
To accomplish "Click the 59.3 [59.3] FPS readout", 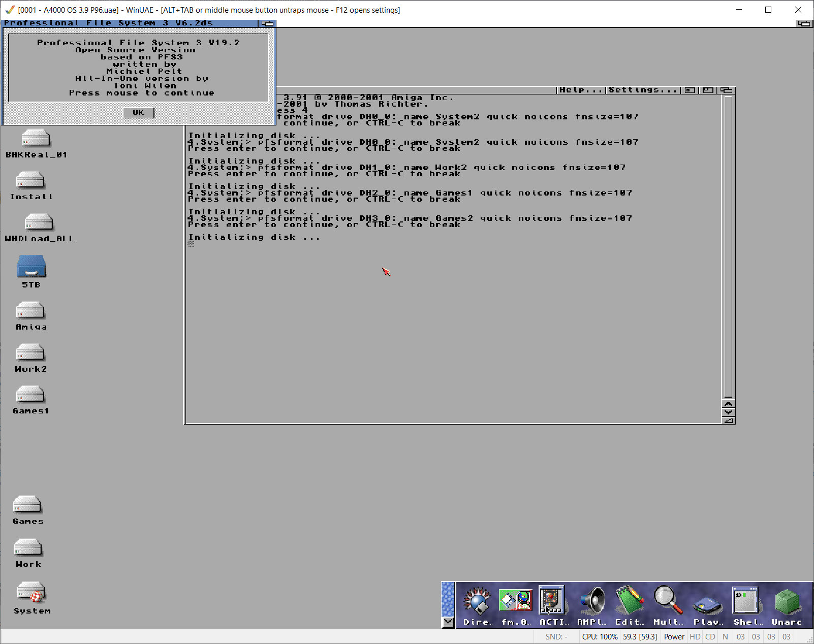I will coord(640,636).
